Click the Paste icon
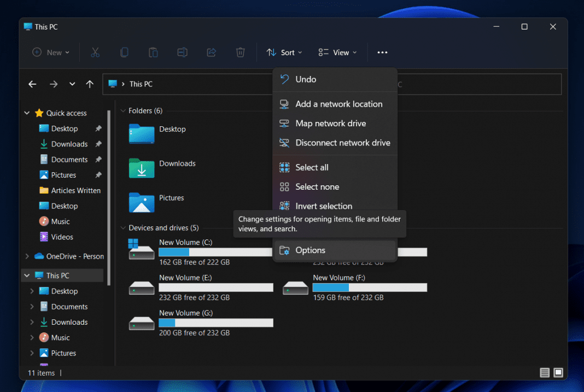Screen dimensions: 584x392 [153, 52]
